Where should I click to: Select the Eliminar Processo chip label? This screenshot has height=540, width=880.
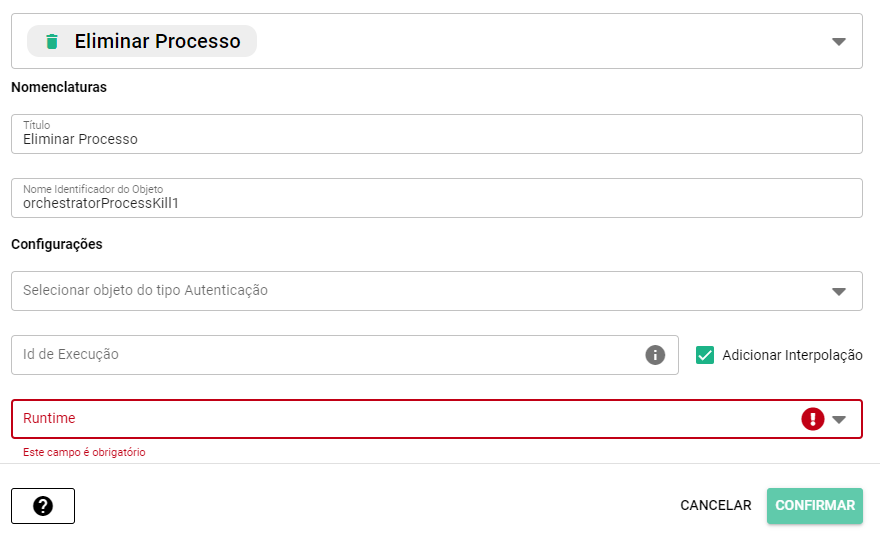[157, 41]
